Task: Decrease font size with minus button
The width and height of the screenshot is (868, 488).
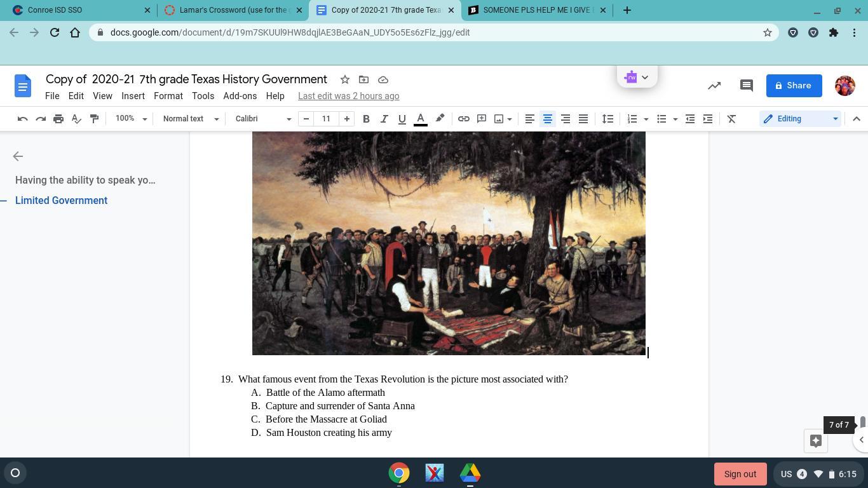Action: 306,119
